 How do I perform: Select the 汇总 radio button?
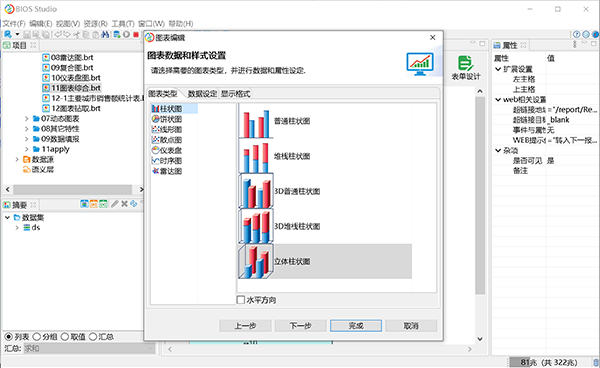tap(93, 337)
